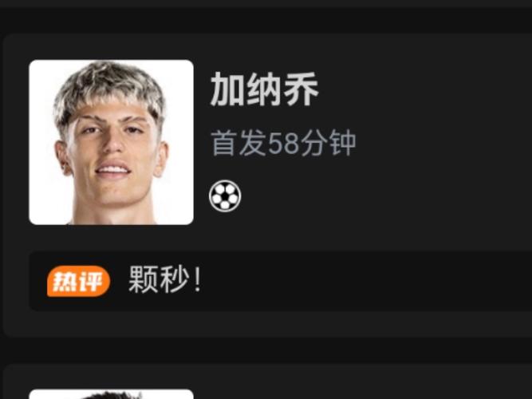Open the hot comment 颗秒!

[x=165, y=280]
